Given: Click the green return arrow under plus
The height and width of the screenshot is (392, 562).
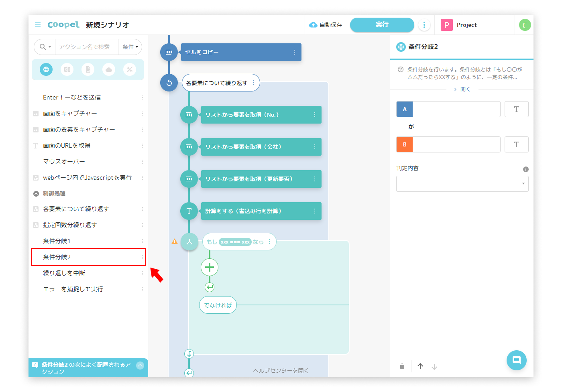Looking at the screenshot, I should click(210, 287).
